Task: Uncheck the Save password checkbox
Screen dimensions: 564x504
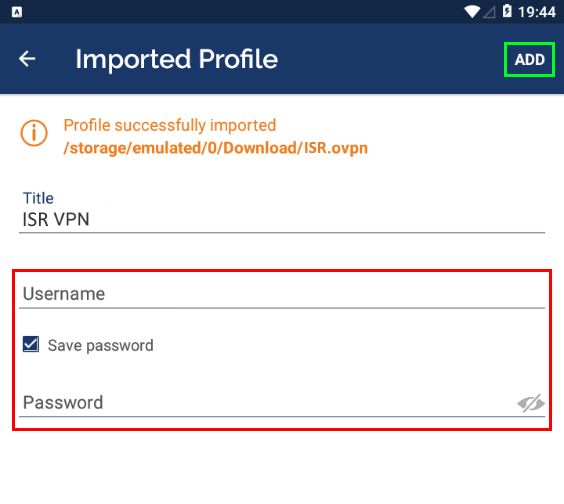Action: tap(31, 344)
